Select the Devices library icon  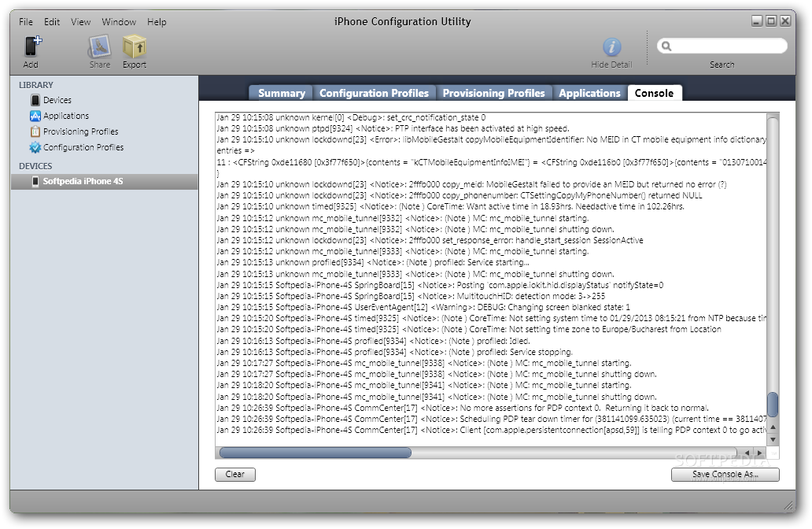(x=35, y=100)
